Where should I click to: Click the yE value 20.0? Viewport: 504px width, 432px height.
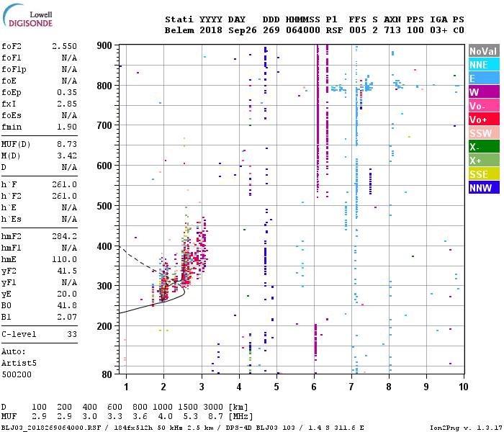click(67, 294)
